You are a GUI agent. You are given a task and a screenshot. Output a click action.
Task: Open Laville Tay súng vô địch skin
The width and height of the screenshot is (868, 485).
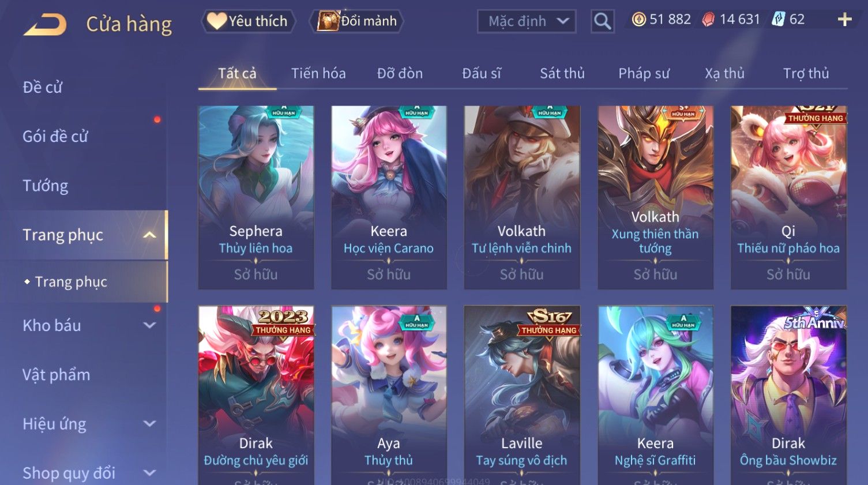pyautogui.click(x=521, y=395)
